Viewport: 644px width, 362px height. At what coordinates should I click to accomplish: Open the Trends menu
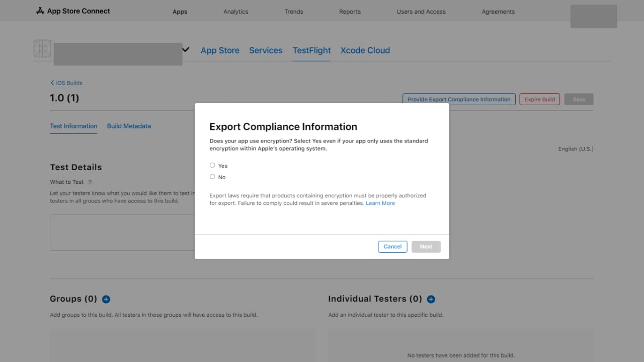tap(294, 12)
